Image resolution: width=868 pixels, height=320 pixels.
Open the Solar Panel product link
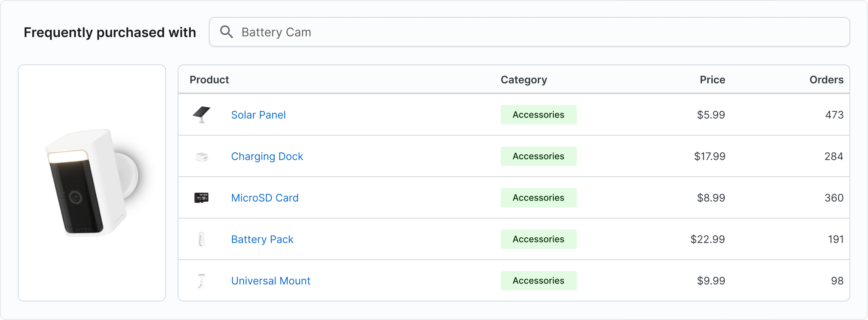tap(258, 115)
